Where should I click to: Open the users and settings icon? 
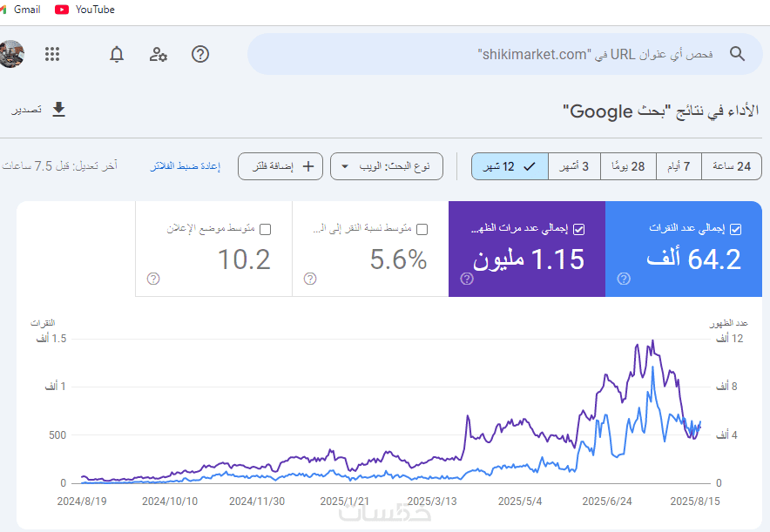[x=159, y=54]
